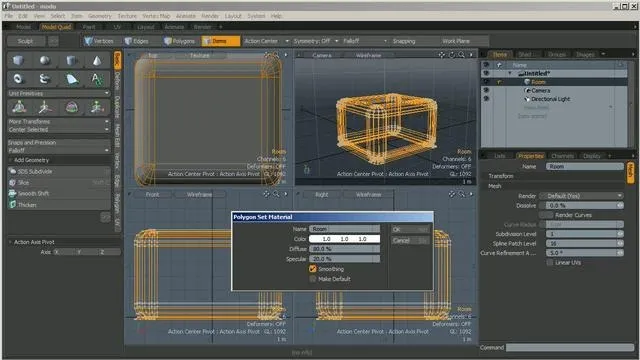
Task: Switch to the Render layout tab
Action: [202, 27]
